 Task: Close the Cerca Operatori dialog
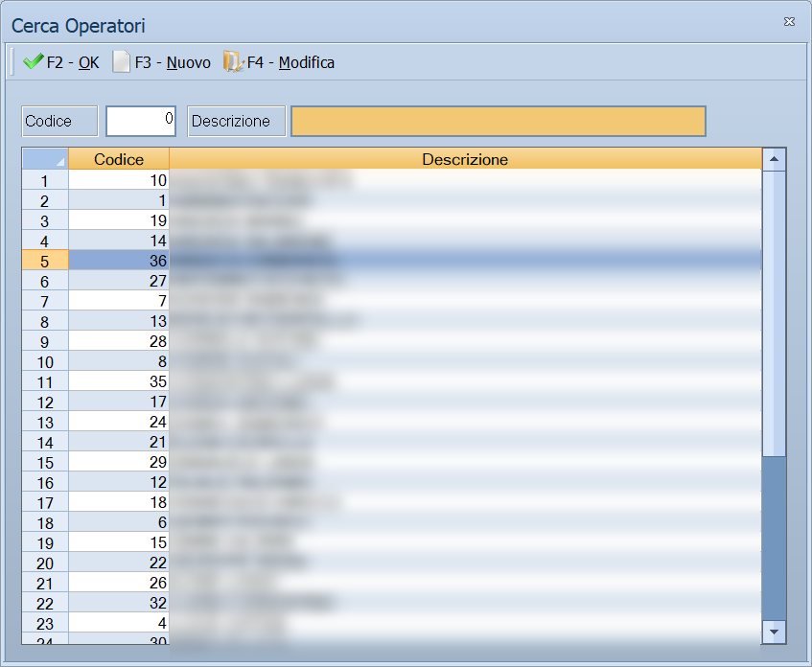coord(789,22)
